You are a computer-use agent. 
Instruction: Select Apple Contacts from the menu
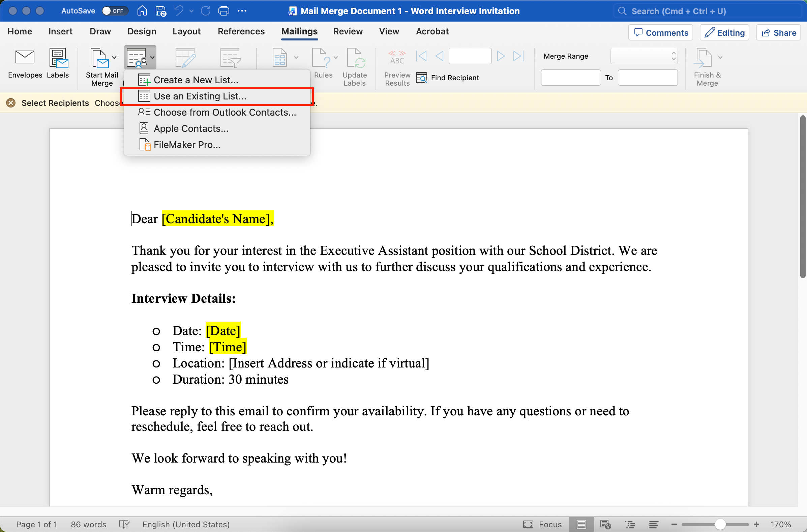tap(191, 128)
